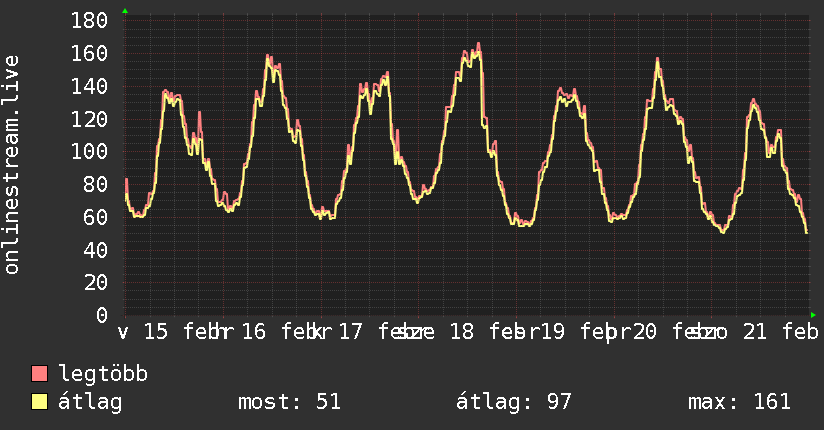
Task: Click the yellow átlag legend swatch
Action: click(39, 401)
